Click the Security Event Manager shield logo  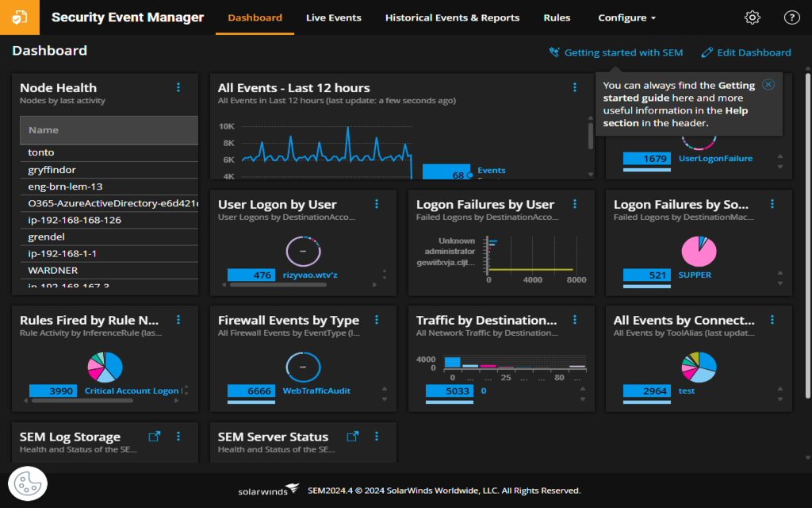tap(20, 17)
